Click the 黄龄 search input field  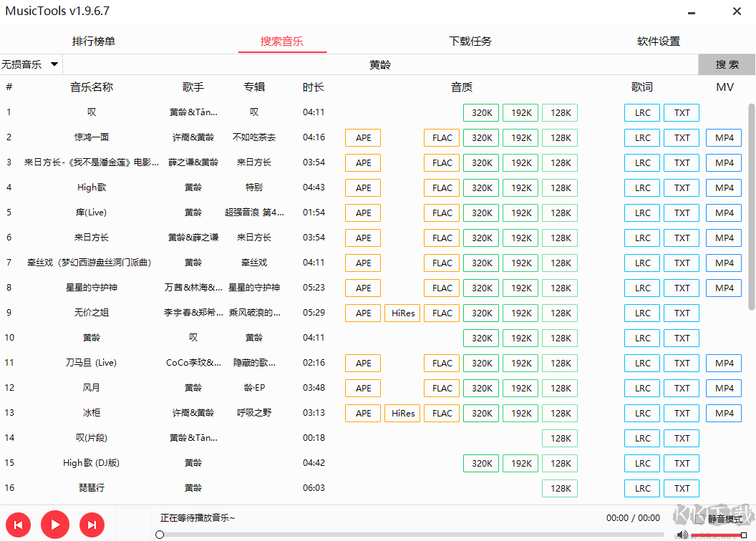379,64
